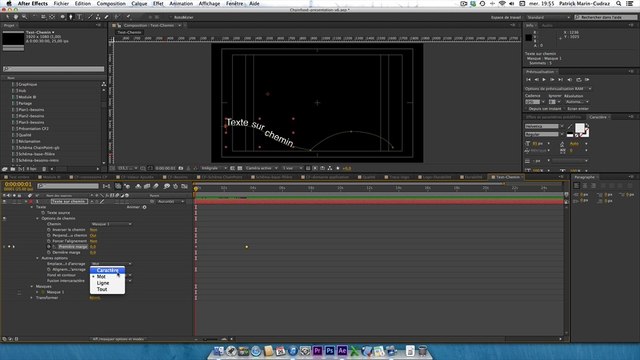Toggle visibility eye of Texte sur chemin layer
This screenshot has height=360, width=640.
tap(4, 202)
